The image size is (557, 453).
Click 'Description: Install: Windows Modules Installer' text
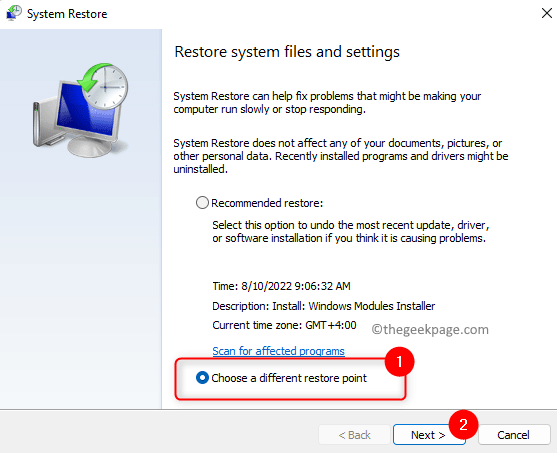324,306
